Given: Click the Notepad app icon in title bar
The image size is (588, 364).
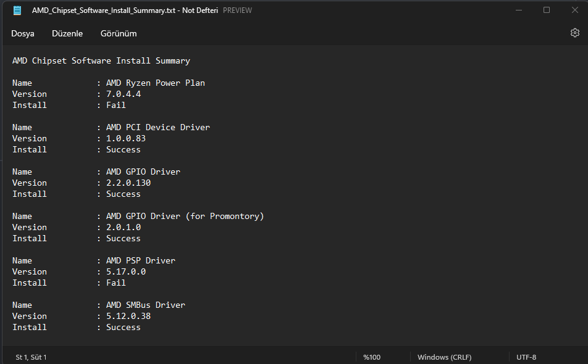Looking at the screenshot, I should (x=17, y=10).
